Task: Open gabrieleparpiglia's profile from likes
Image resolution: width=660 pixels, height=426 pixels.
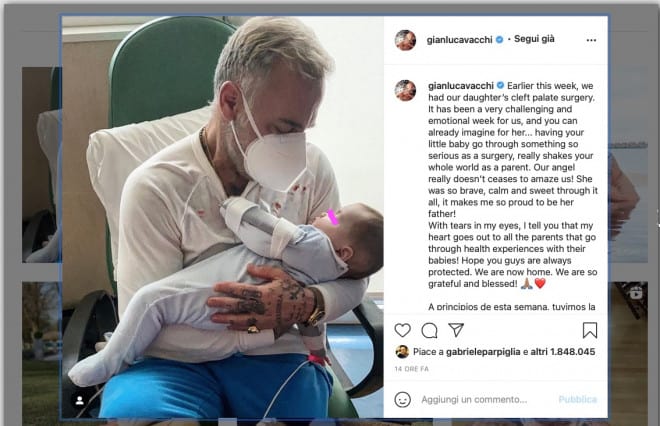Action: 483,351
